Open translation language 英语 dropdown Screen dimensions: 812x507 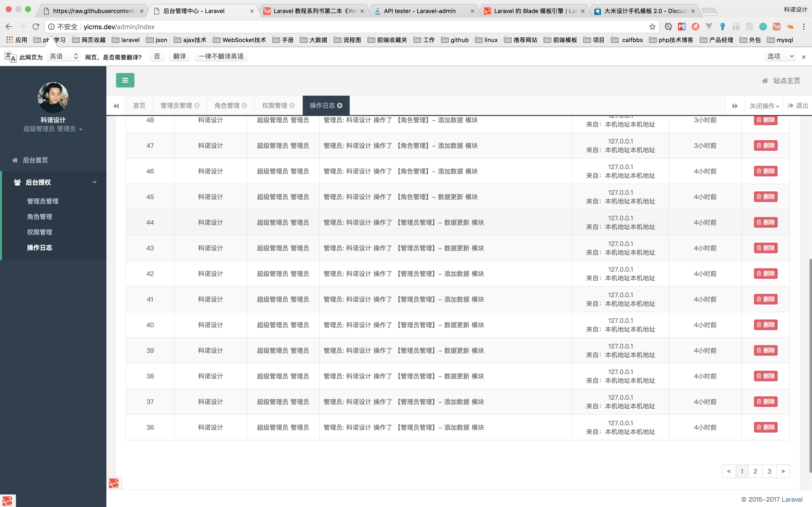(63, 56)
